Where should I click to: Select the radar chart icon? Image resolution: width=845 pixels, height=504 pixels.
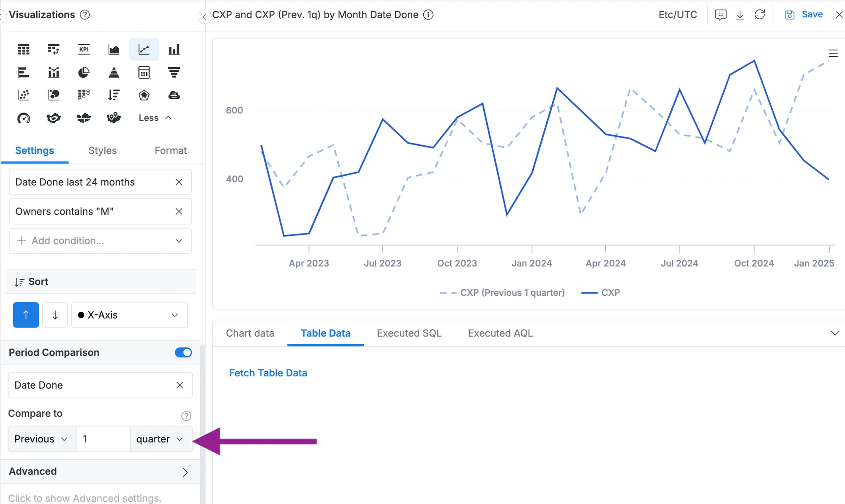tap(144, 95)
